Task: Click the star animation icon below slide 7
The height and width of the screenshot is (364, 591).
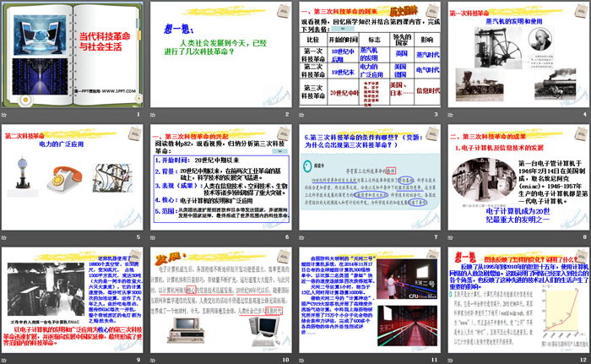Action: pos(303,237)
